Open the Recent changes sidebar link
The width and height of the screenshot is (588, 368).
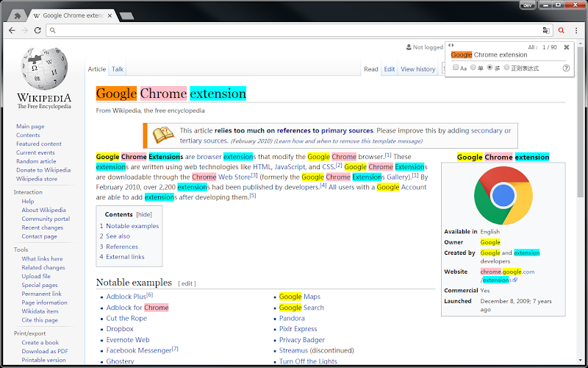point(43,227)
